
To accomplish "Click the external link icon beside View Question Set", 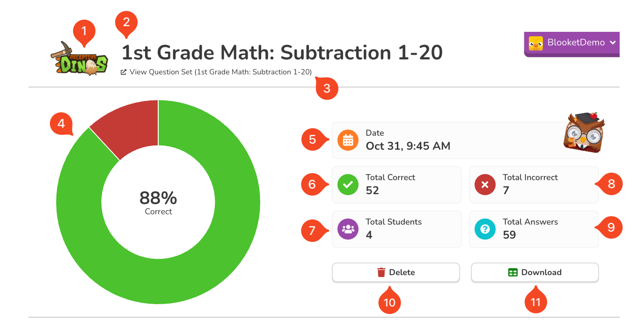I will pyautogui.click(x=124, y=72).
